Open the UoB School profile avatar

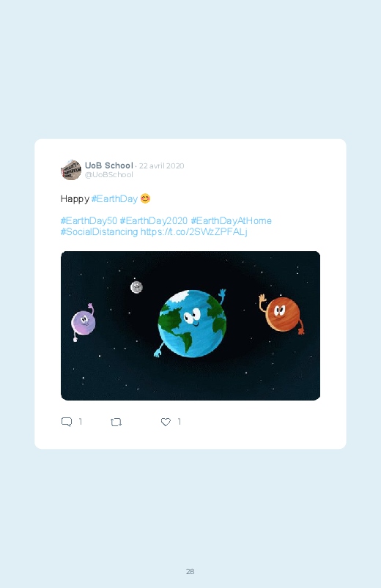click(x=71, y=170)
